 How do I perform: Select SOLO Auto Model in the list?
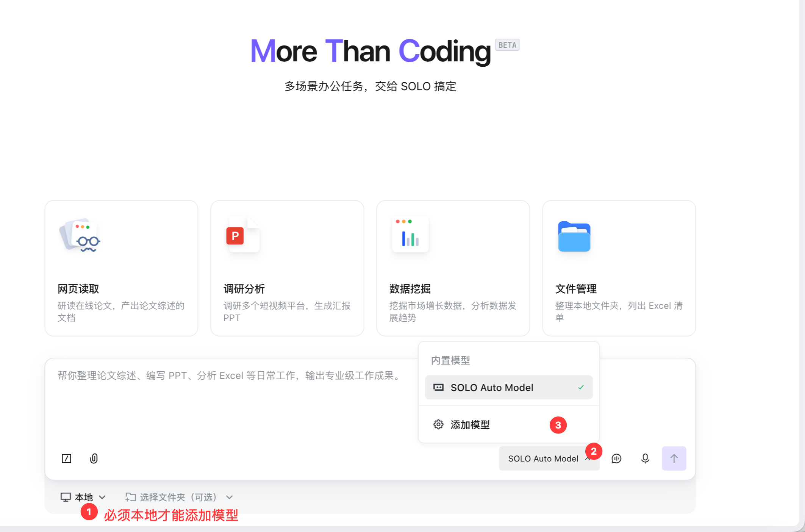pyautogui.click(x=508, y=387)
